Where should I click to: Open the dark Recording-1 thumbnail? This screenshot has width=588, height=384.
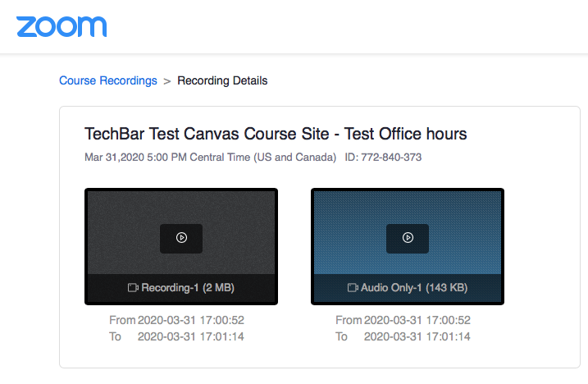(181, 247)
